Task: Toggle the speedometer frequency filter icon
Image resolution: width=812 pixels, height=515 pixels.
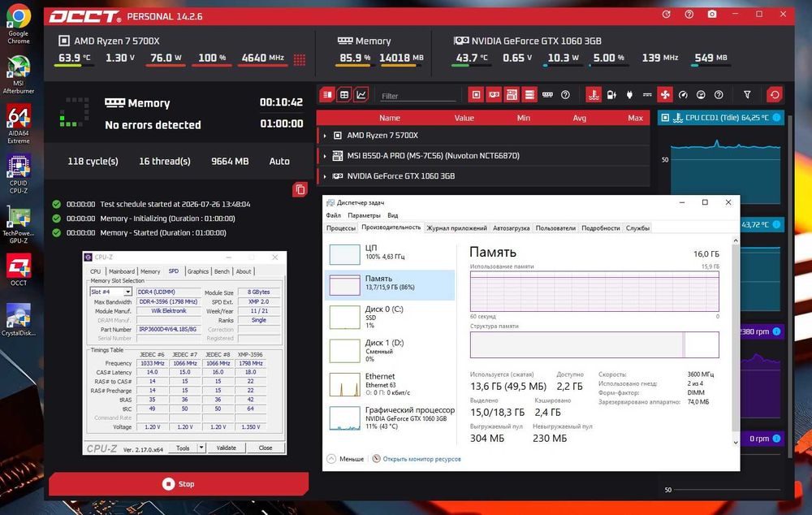Action: (x=683, y=95)
